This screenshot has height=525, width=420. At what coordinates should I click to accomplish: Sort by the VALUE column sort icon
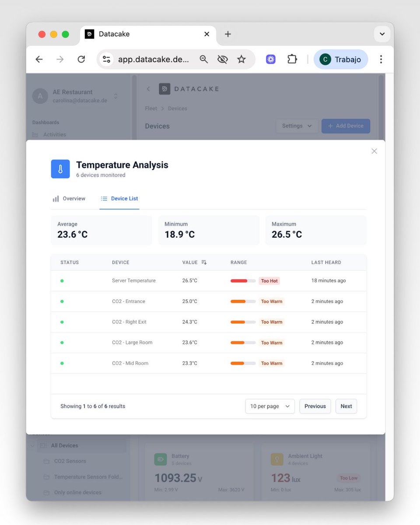click(204, 262)
